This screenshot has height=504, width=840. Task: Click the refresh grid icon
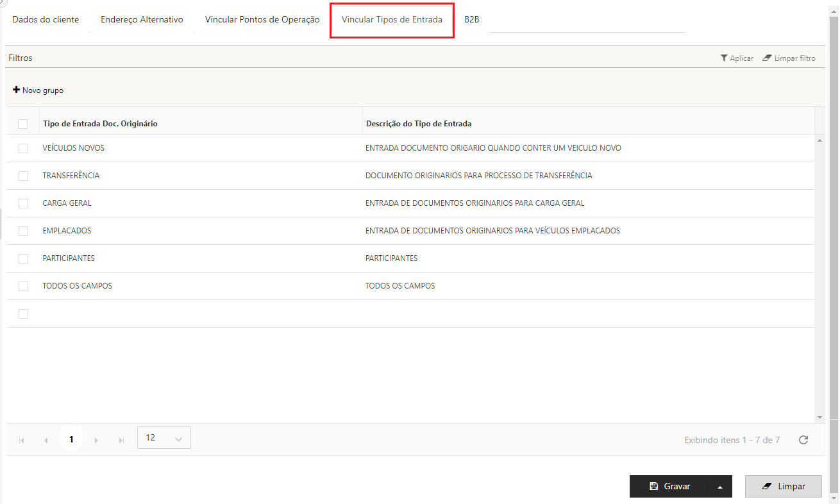(803, 440)
